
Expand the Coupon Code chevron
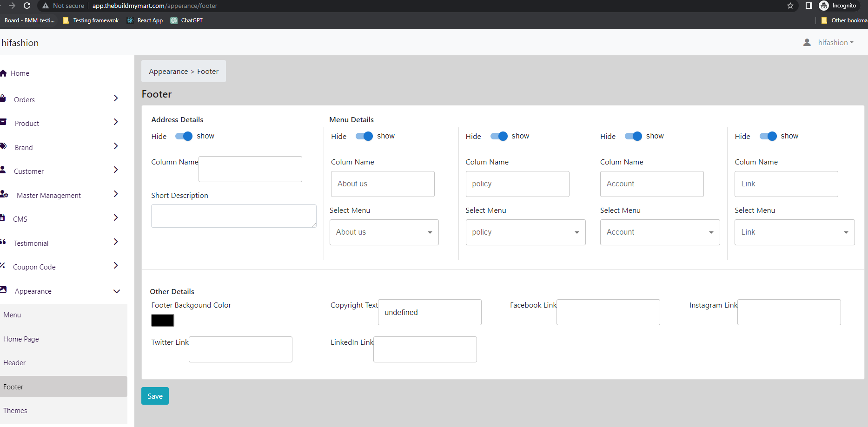(116, 265)
